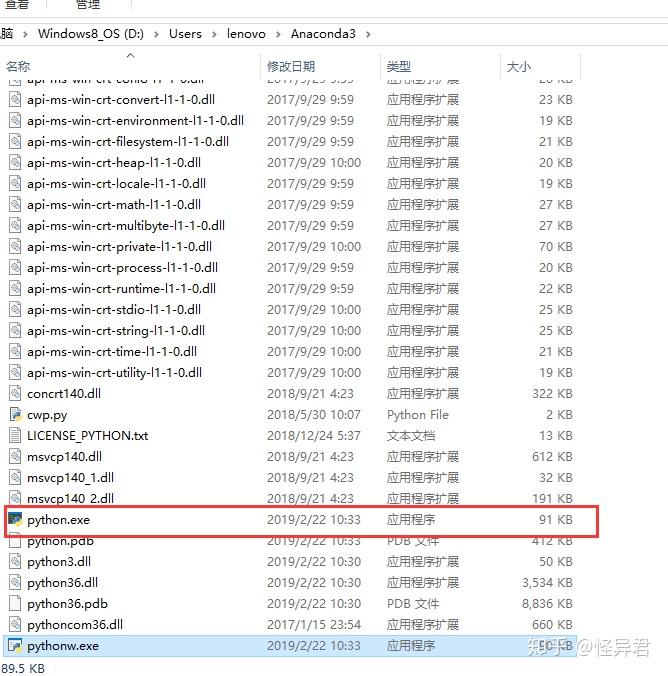Navigate to lenovo folder in address bar
This screenshot has height=676, width=668.
click(x=246, y=34)
